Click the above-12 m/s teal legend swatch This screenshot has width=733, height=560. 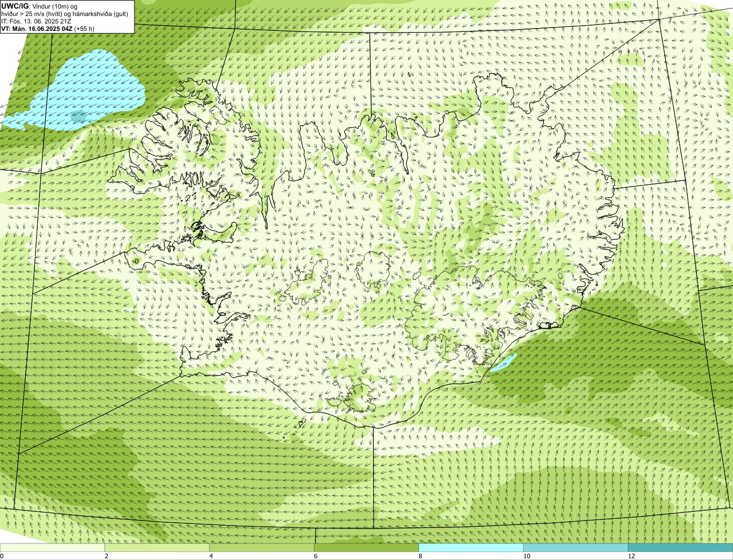pos(680,547)
